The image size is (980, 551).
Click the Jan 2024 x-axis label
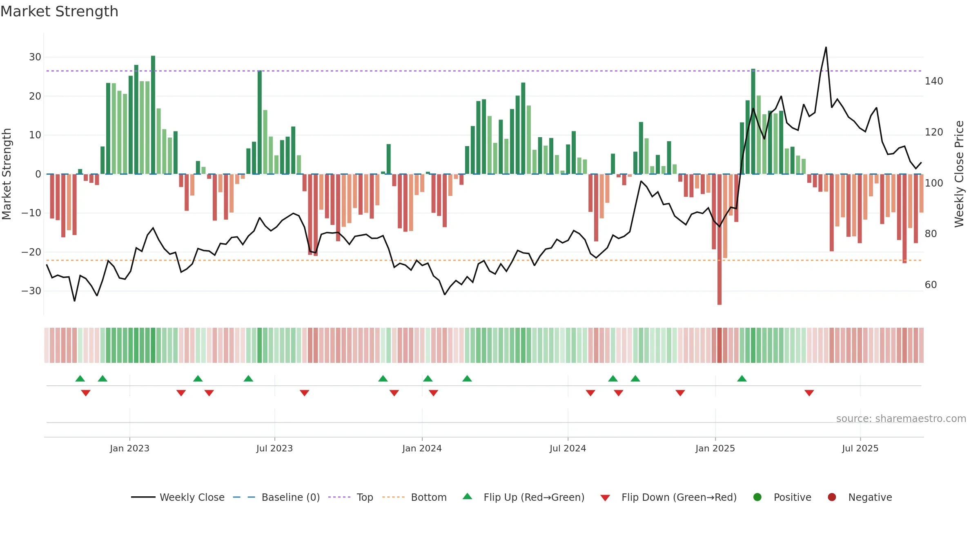(x=422, y=448)
